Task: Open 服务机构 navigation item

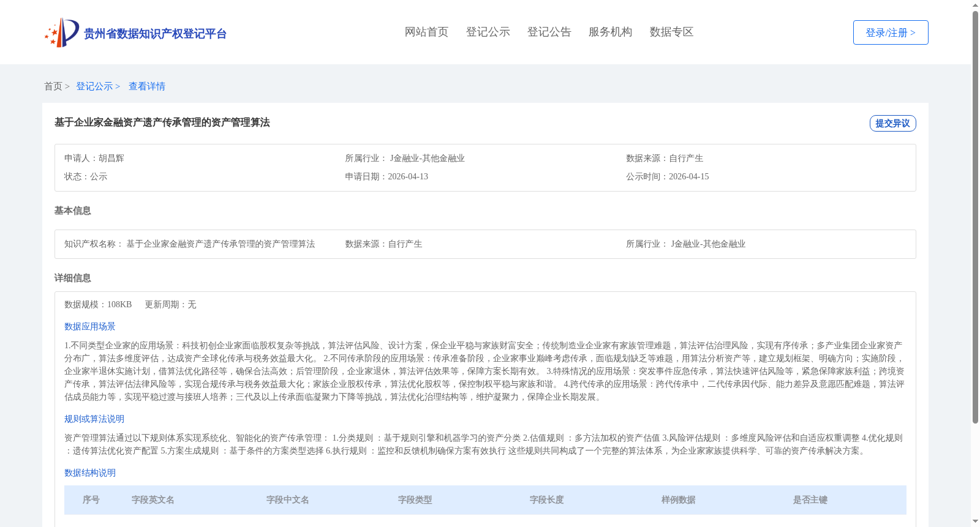Action: click(610, 32)
